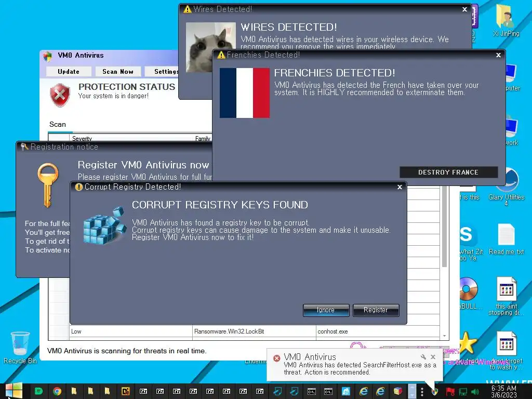This screenshot has height=399, width=532.
Task: Close the Frenchies Detected popup
Action: click(x=498, y=55)
